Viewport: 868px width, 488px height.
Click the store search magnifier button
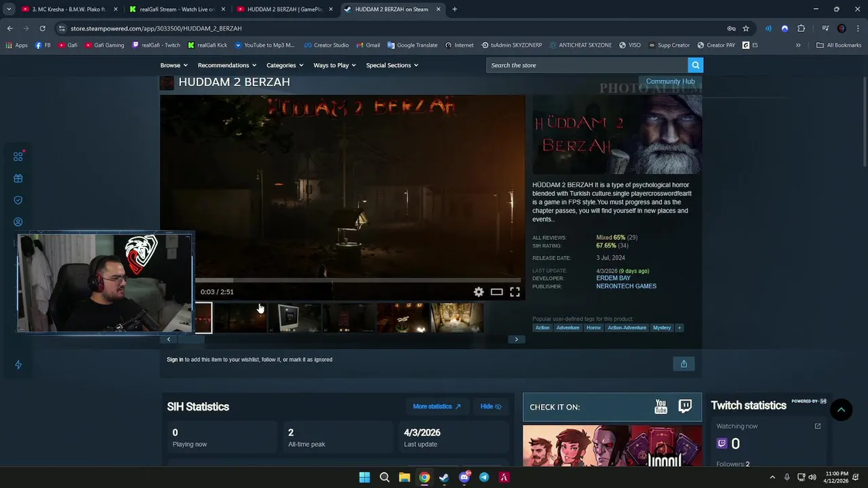click(x=695, y=65)
